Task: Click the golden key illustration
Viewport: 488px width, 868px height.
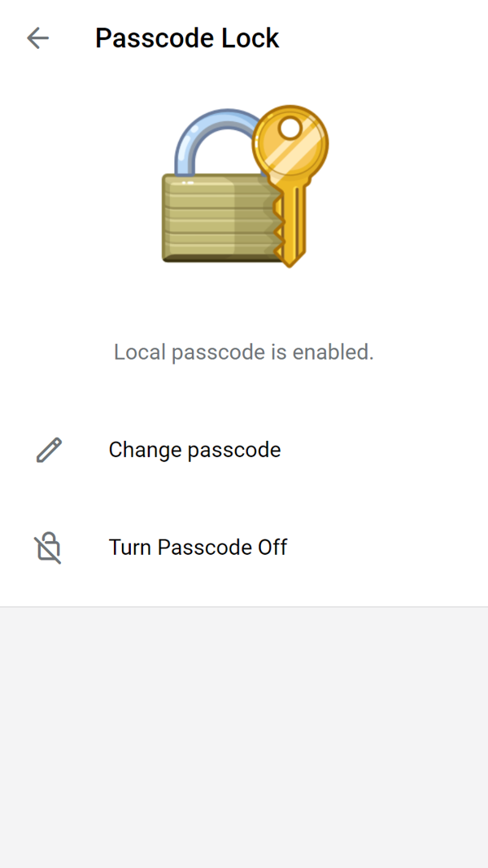Action: [x=291, y=175]
